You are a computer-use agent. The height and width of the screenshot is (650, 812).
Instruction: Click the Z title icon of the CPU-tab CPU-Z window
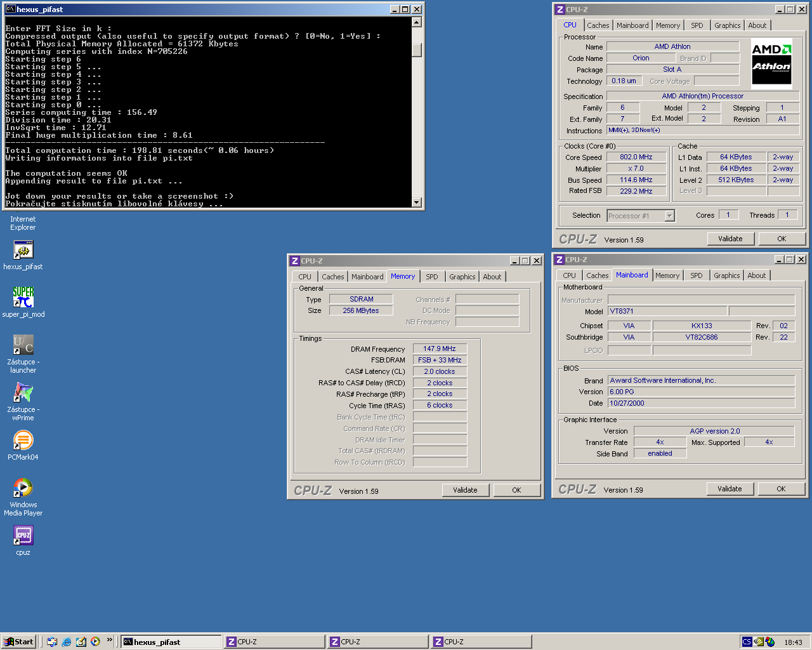pyautogui.click(x=560, y=9)
